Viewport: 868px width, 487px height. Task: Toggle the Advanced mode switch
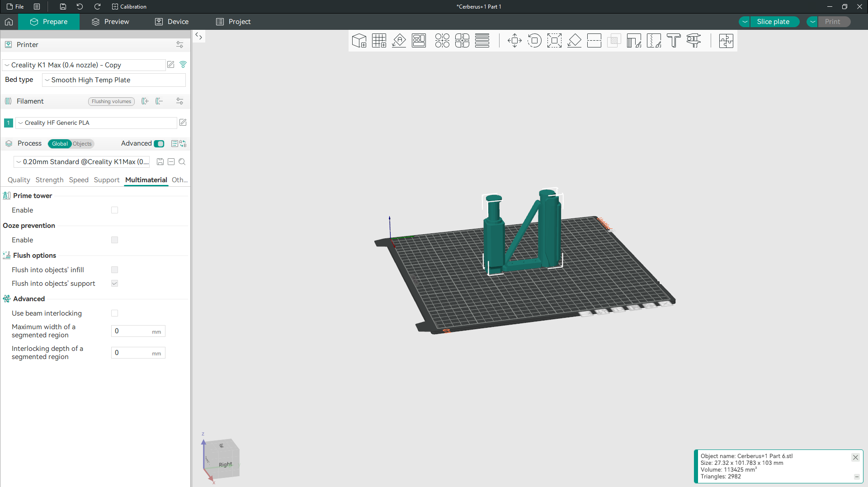click(159, 144)
